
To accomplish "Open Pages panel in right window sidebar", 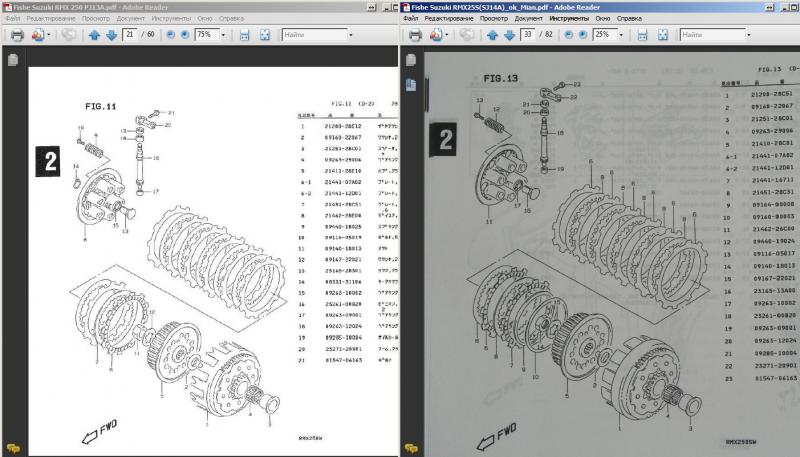I will pyautogui.click(x=411, y=60).
